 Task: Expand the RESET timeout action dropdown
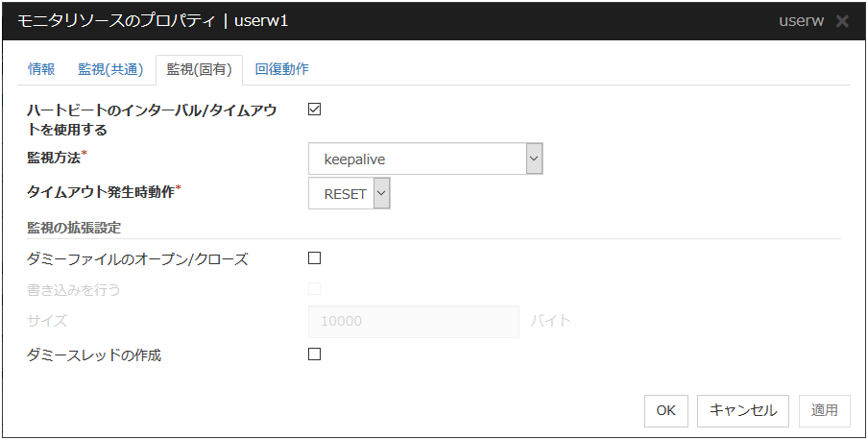click(350, 193)
